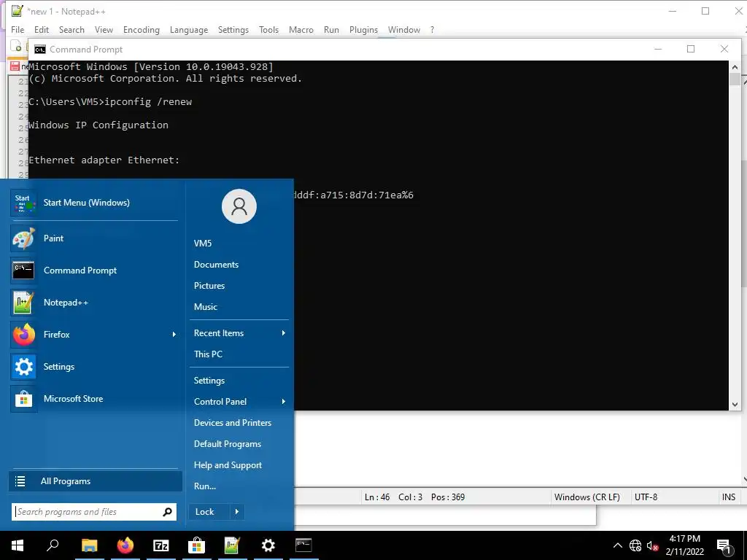Open Microsoft Store on the taskbar

(x=196, y=545)
